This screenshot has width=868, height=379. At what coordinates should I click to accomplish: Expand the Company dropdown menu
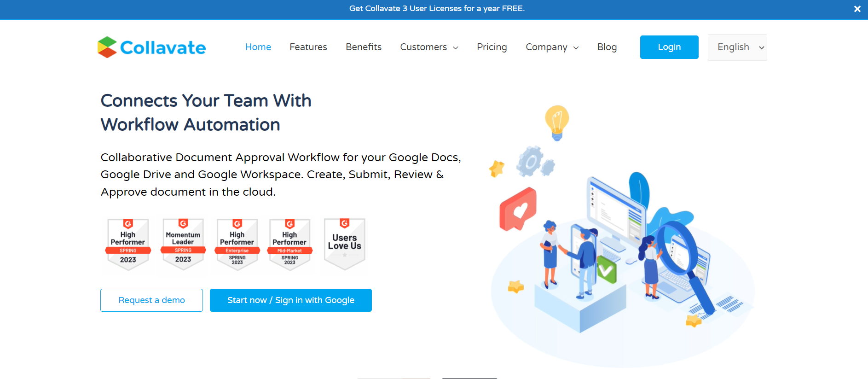(x=552, y=47)
